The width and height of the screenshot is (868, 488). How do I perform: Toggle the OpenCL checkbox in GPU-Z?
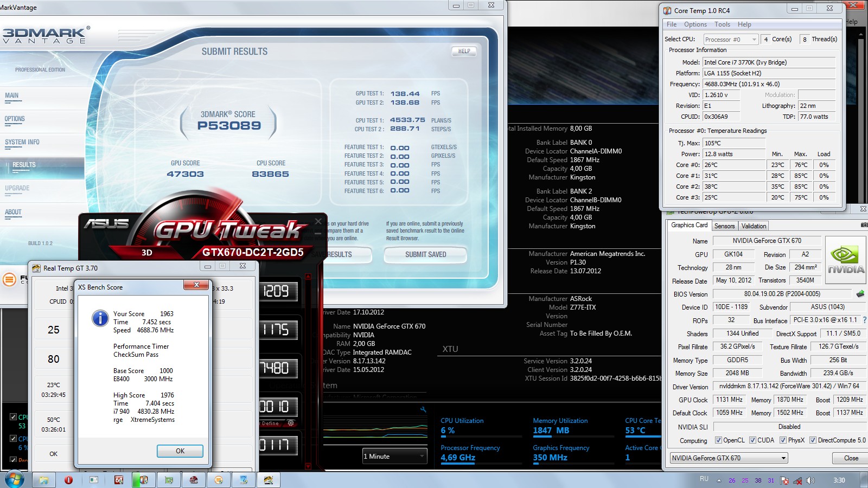718,440
